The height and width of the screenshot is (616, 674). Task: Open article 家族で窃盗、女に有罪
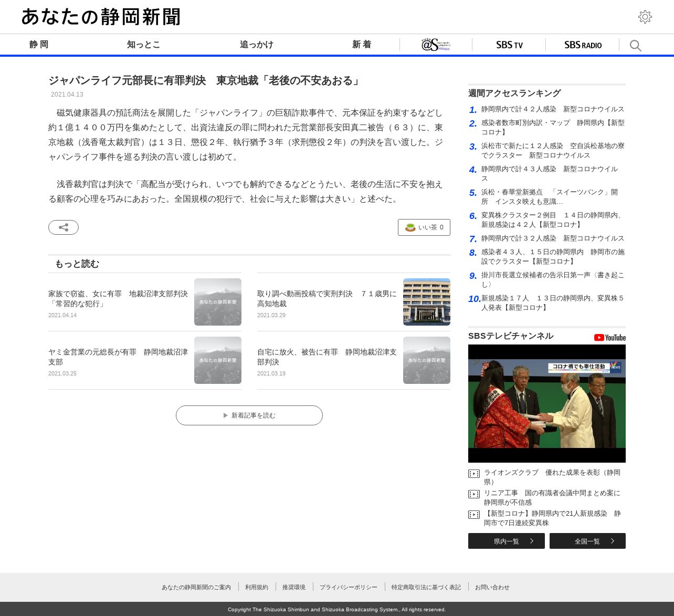tap(118, 299)
